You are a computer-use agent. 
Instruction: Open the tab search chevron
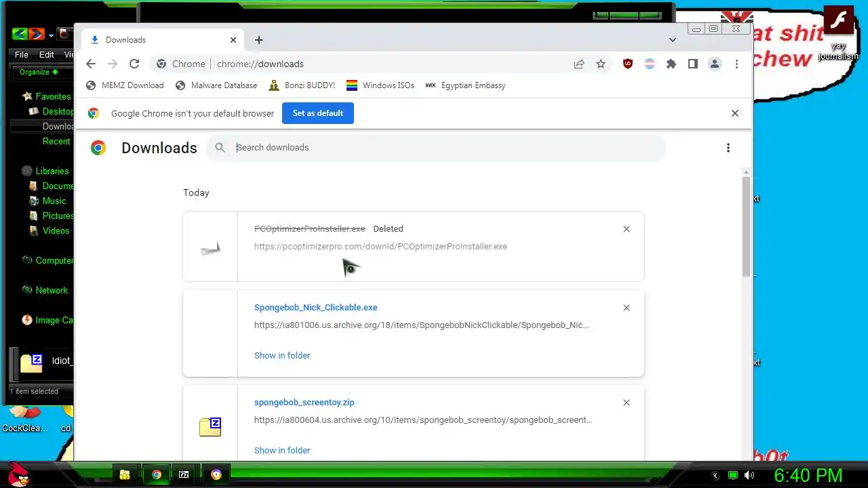point(673,40)
